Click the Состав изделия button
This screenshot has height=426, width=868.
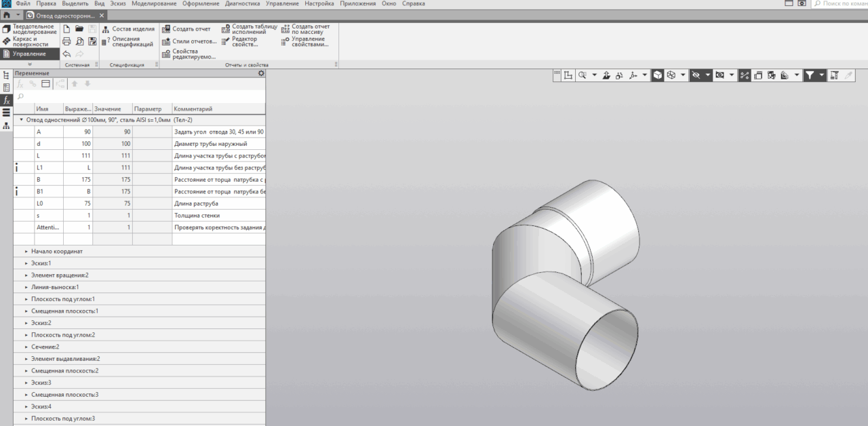128,29
